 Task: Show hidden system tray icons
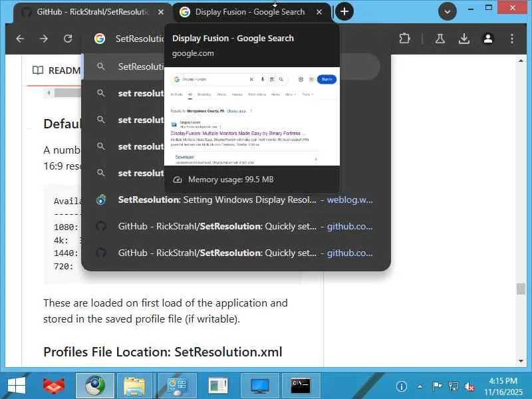[420, 386]
